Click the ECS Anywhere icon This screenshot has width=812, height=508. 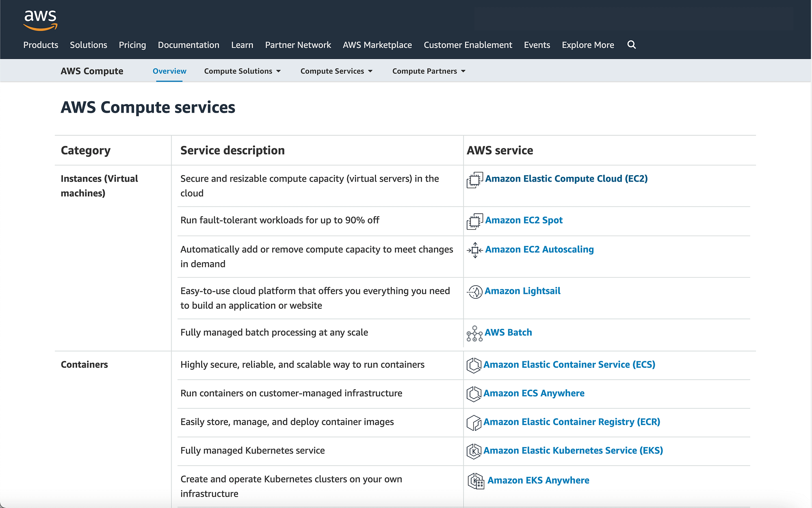pyautogui.click(x=474, y=394)
